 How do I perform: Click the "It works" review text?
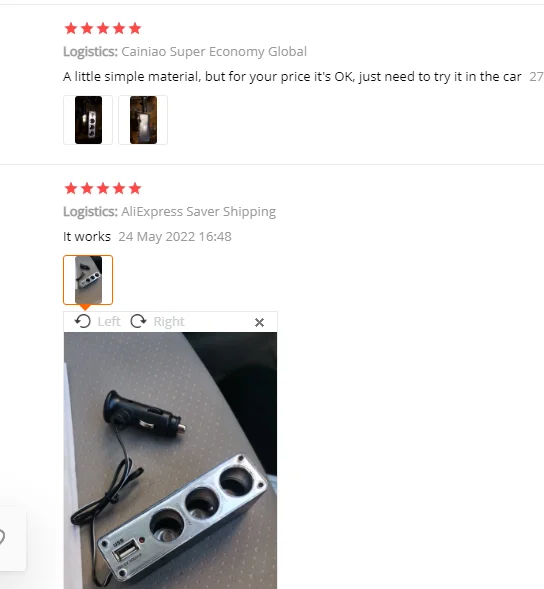(87, 237)
